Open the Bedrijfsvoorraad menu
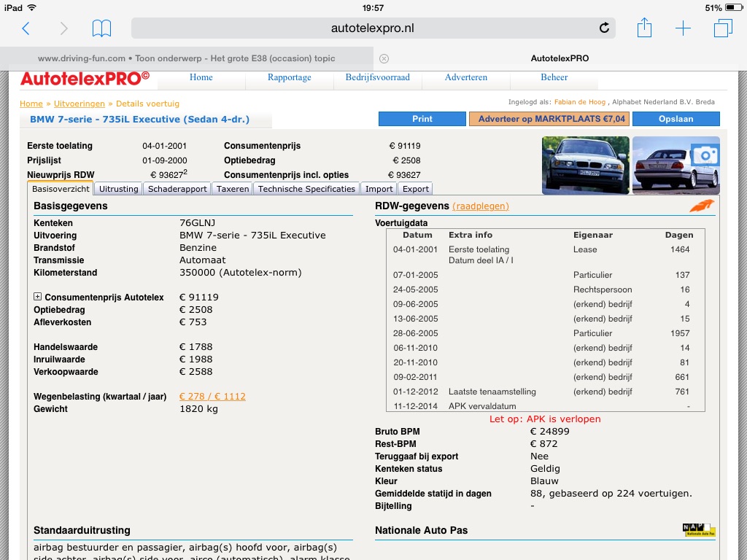Screen dimensions: 747x560 (377, 77)
